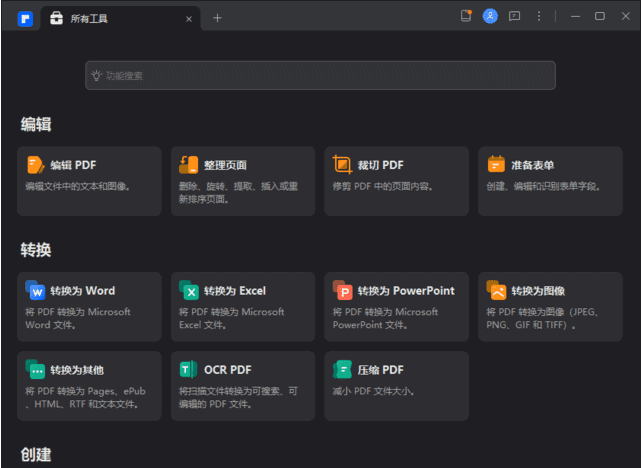The height and width of the screenshot is (468, 643).
Task: Click the JPEG, PNG, GIF description text
Action: [x=542, y=318]
